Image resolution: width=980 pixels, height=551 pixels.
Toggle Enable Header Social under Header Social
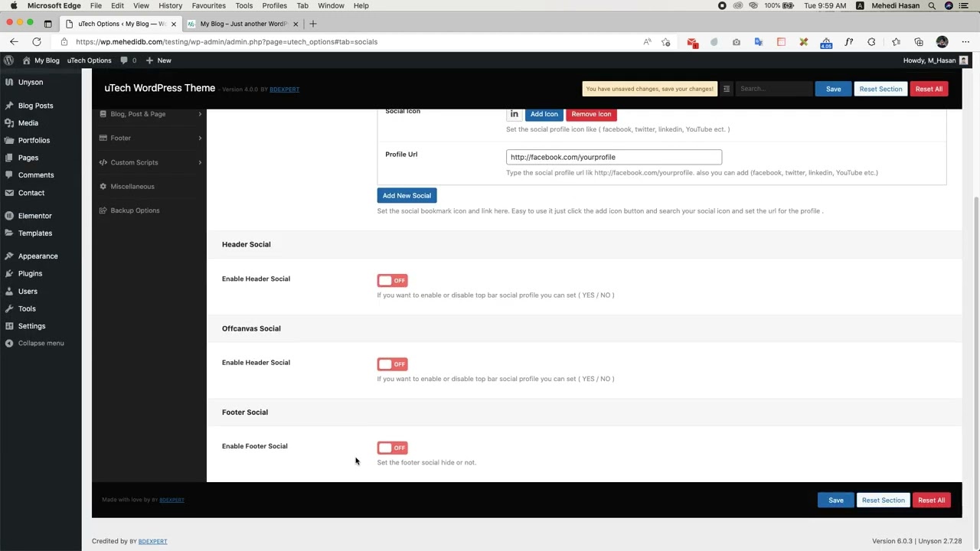pos(392,280)
